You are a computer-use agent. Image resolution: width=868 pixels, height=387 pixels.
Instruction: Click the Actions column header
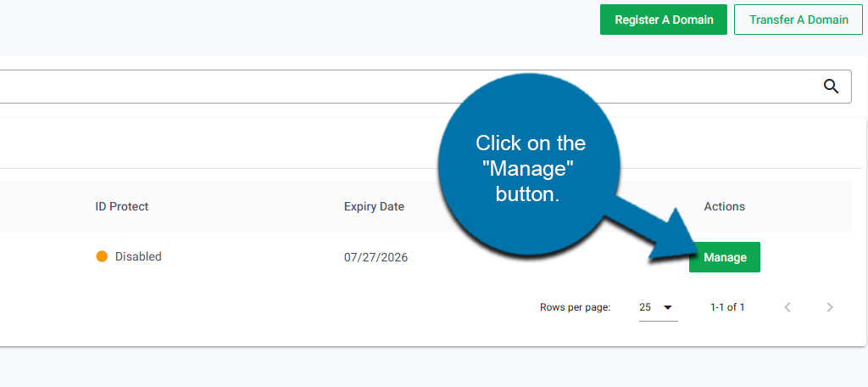724,207
